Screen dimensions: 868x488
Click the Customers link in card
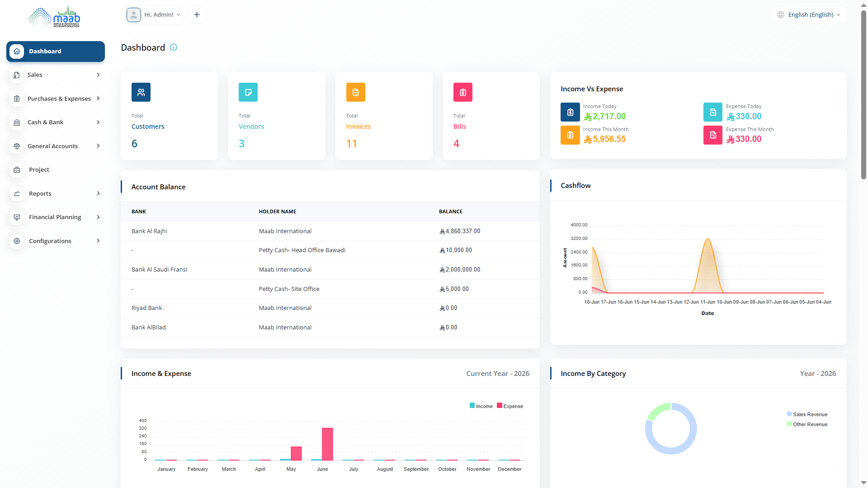point(148,127)
